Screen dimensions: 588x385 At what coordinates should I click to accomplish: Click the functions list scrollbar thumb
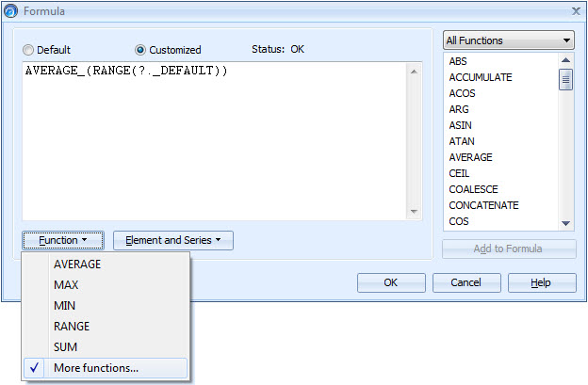click(566, 79)
